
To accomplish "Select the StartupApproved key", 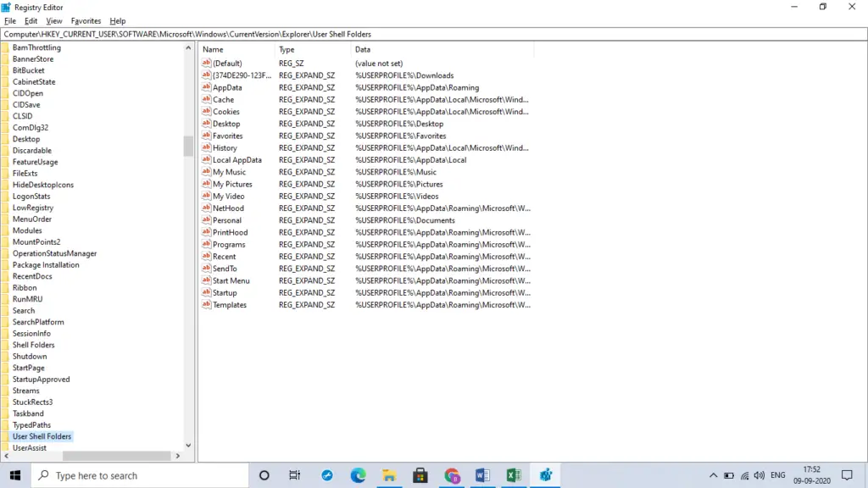I will (x=41, y=379).
